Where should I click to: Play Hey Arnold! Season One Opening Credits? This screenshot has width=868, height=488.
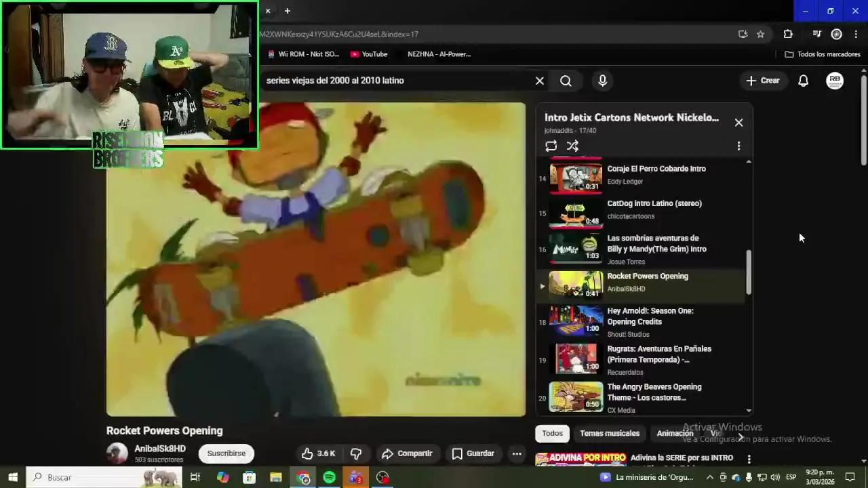click(x=639, y=322)
